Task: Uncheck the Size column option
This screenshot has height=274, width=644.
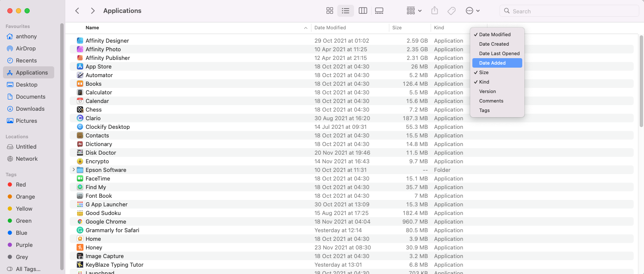Action: click(497, 72)
